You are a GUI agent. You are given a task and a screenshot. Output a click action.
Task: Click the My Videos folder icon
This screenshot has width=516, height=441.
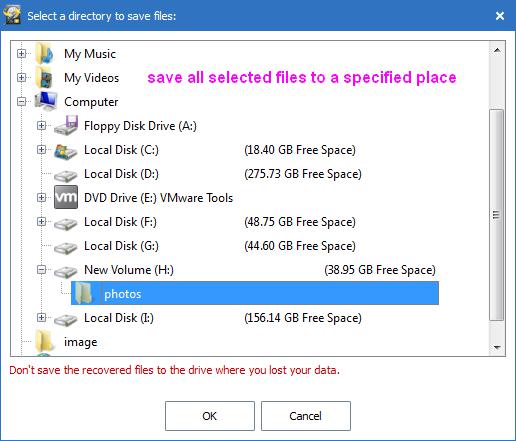pos(44,78)
